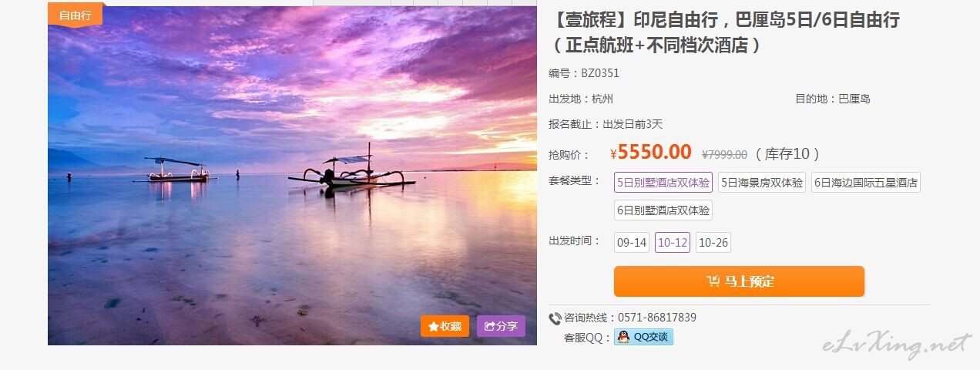Pick departure date 09-14
980x370 pixels.
click(x=632, y=242)
